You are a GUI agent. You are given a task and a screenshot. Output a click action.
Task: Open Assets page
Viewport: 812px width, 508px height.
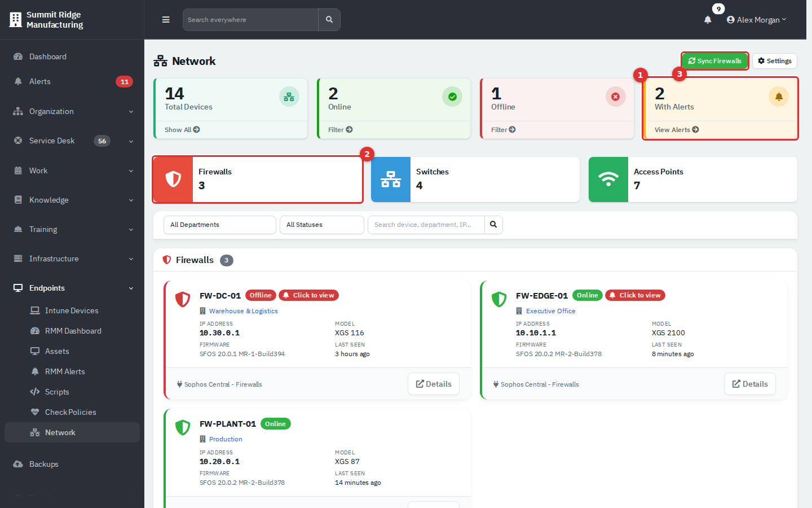click(x=72, y=351)
